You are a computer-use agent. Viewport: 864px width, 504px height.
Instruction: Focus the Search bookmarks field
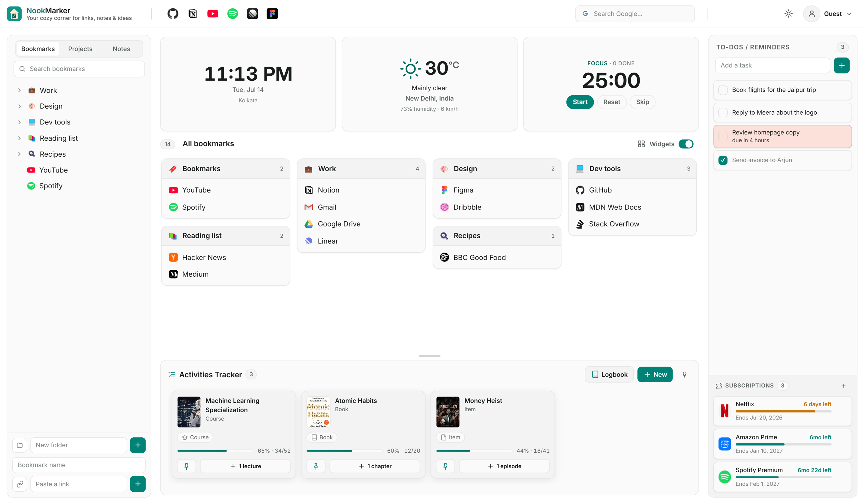79,69
